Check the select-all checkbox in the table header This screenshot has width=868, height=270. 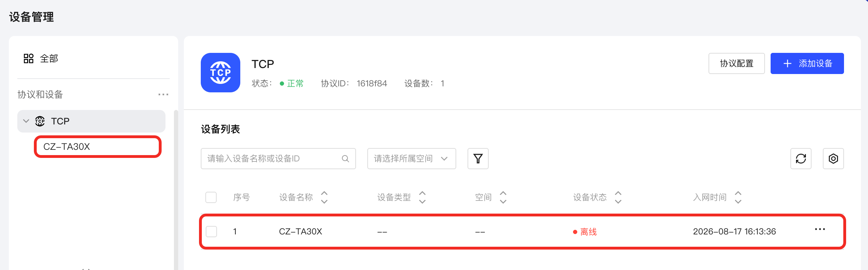(211, 197)
